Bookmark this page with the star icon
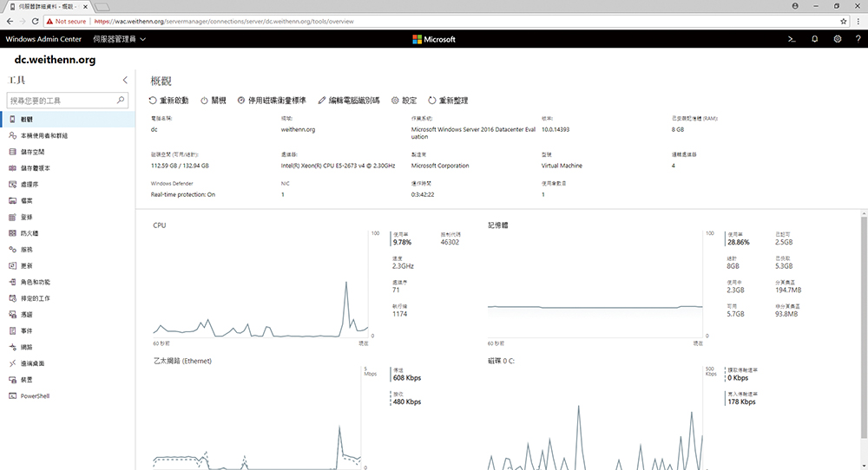 (x=844, y=22)
